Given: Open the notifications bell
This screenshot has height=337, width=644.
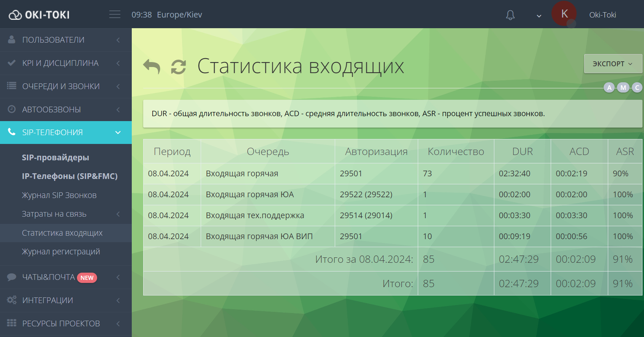Looking at the screenshot, I should point(510,15).
